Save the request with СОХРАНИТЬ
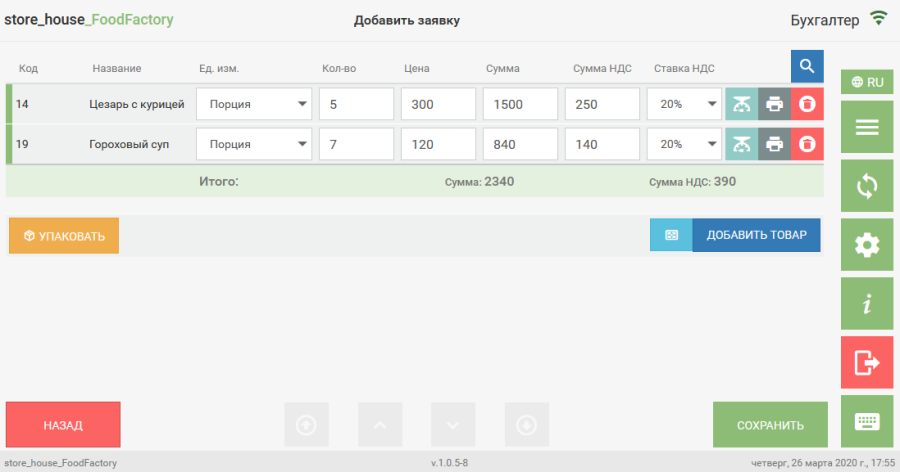Viewport: 900px width, 472px height. pos(770,425)
